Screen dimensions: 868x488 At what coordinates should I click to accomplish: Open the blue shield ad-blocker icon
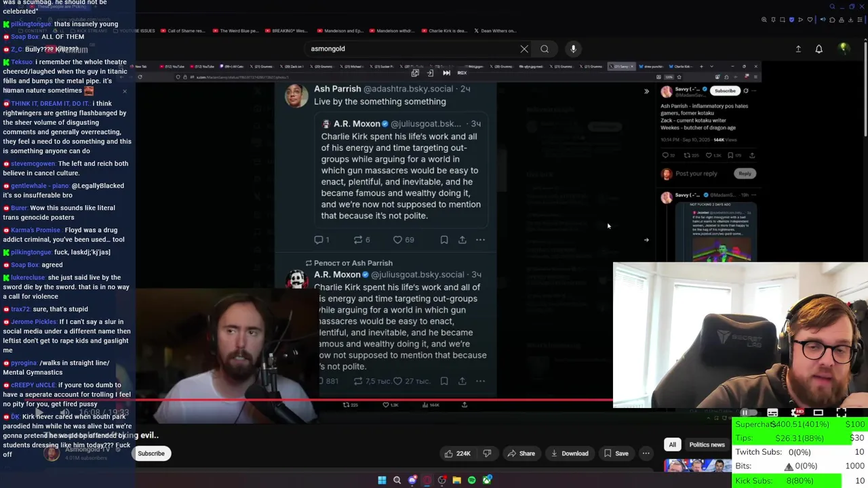[x=791, y=20]
